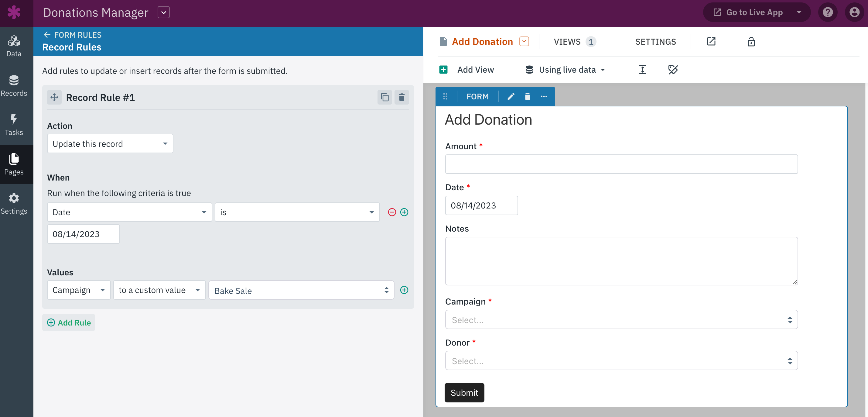Open the Donor Select field in form
The image size is (868, 417).
click(621, 361)
